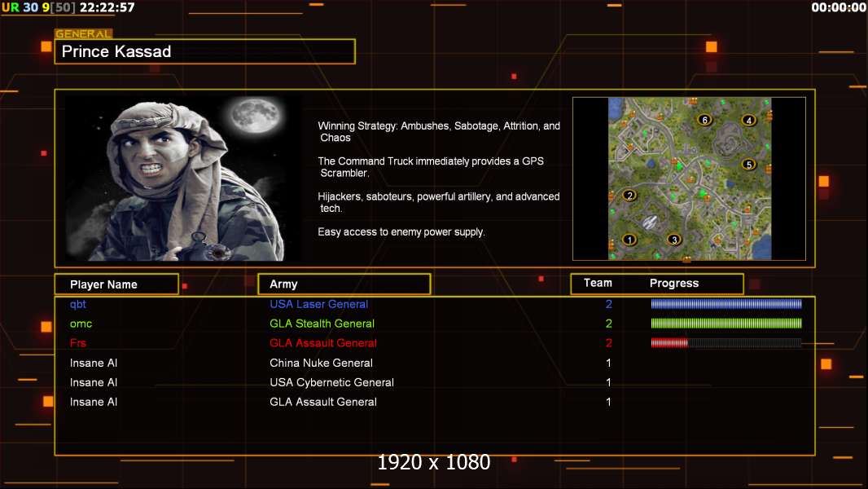The width and height of the screenshot is (868, 489).
Task: Click the 00:00:00 timer display
Action: click(x=839, y=7)
